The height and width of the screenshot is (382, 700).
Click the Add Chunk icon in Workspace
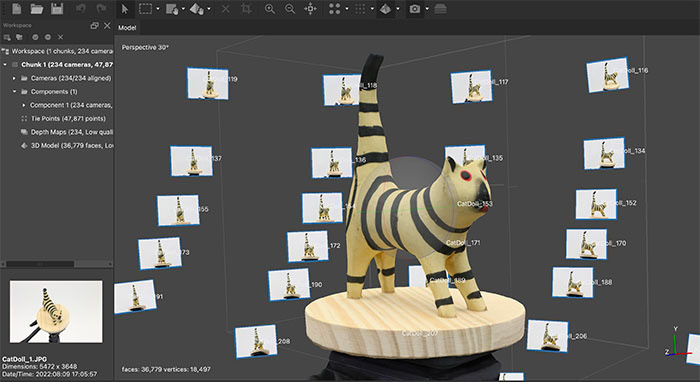(7, 37)
